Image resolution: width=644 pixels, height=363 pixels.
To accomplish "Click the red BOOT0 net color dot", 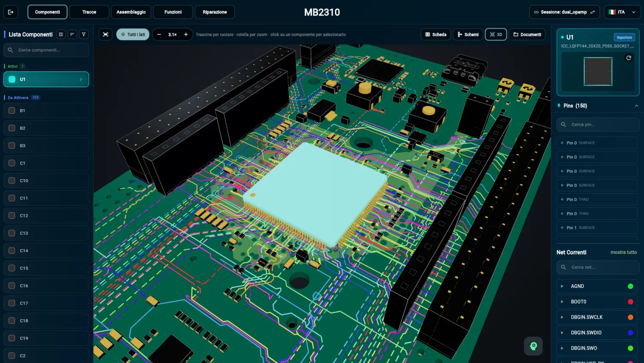I will coord(630,302).
